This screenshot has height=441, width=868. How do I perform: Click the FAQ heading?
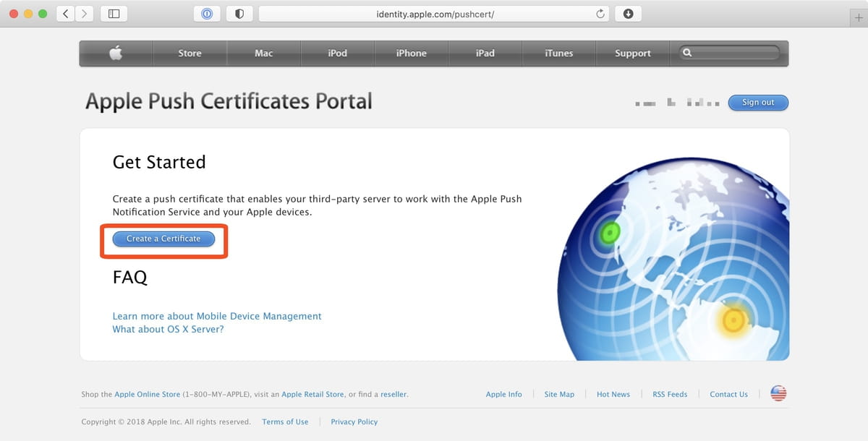tap(130, 277)
